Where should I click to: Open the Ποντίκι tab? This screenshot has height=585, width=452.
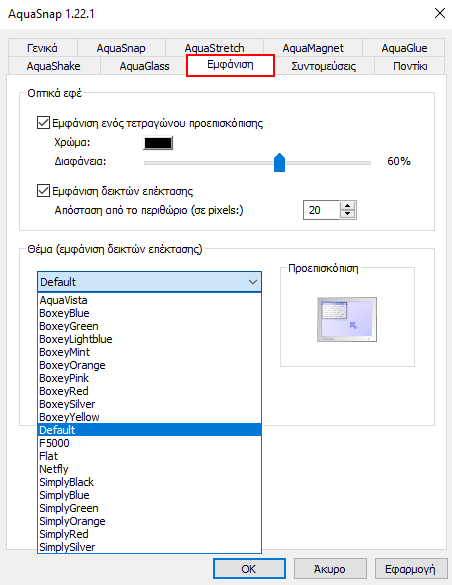410,66
